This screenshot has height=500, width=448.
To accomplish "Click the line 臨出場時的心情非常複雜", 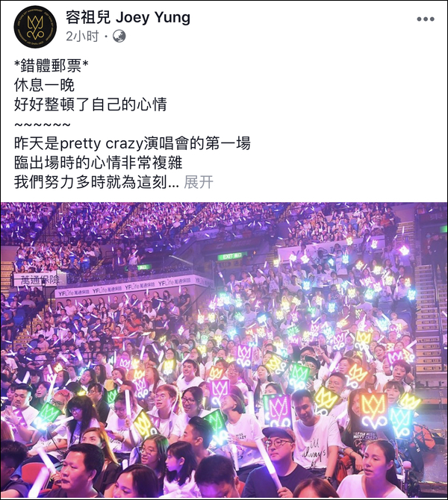I will tap(98, 163).
